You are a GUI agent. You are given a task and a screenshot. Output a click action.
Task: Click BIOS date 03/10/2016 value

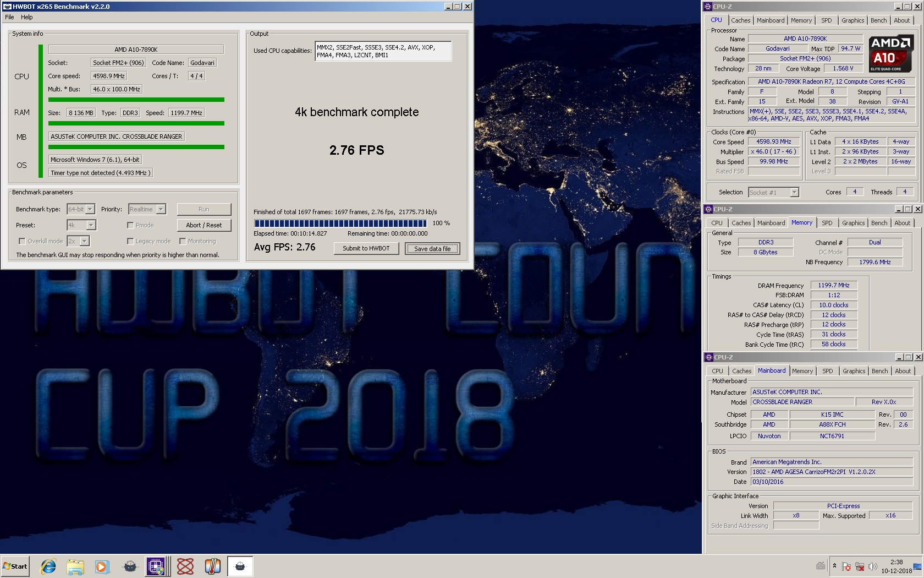coord(832,482)
